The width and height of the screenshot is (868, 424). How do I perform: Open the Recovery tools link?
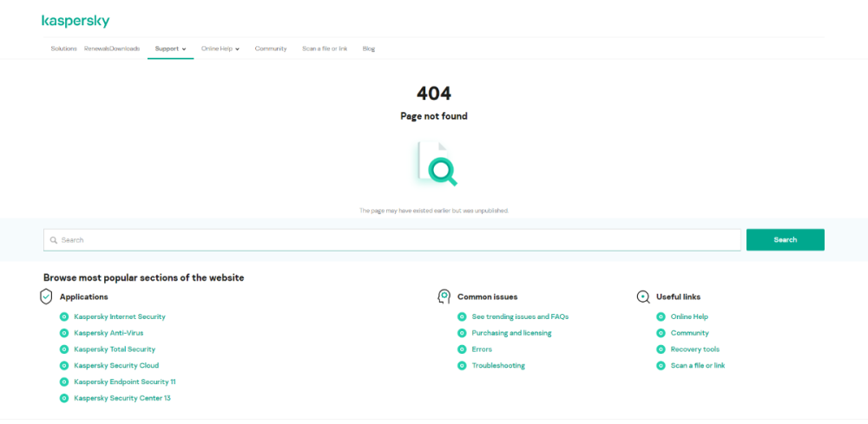point(694,349)
